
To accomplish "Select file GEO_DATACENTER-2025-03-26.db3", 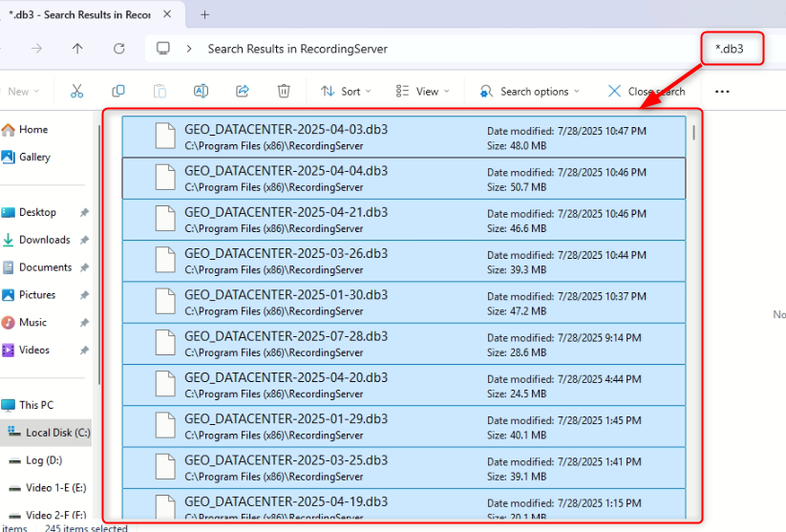I will tap(404, 262).
